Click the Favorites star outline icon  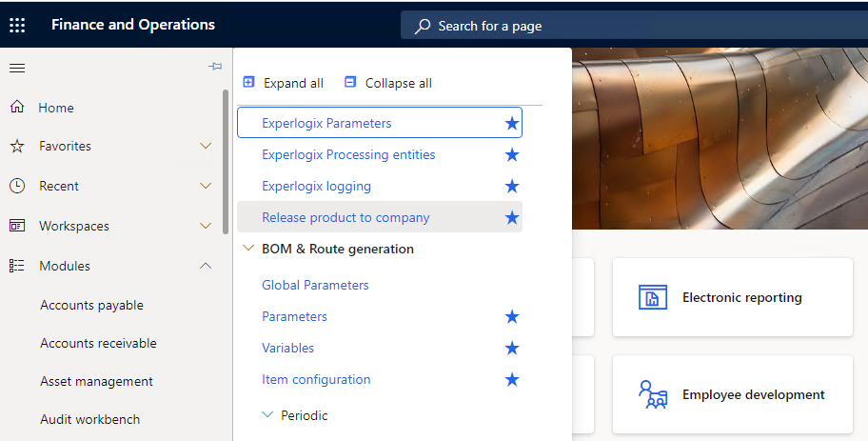click(17, 147)
